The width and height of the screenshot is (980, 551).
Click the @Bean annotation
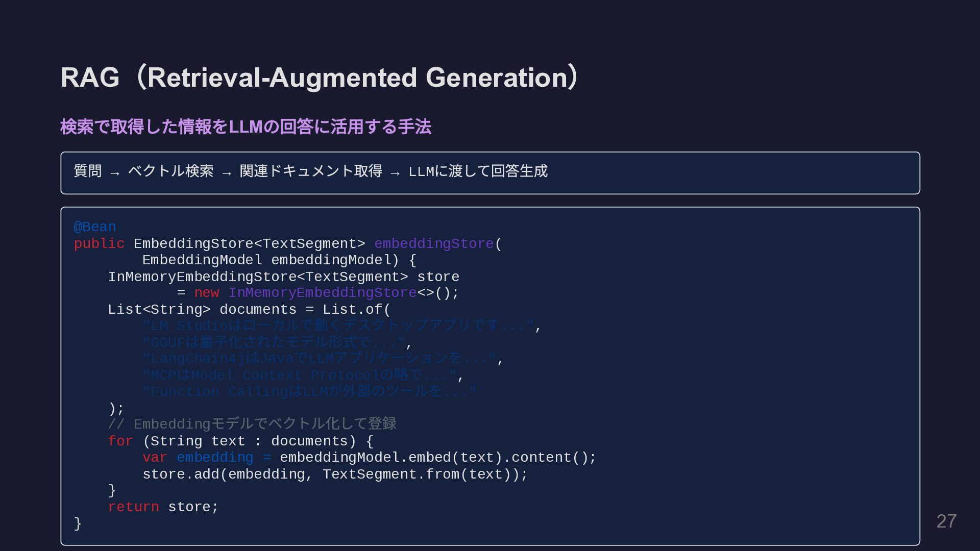(x=95, y=227)
